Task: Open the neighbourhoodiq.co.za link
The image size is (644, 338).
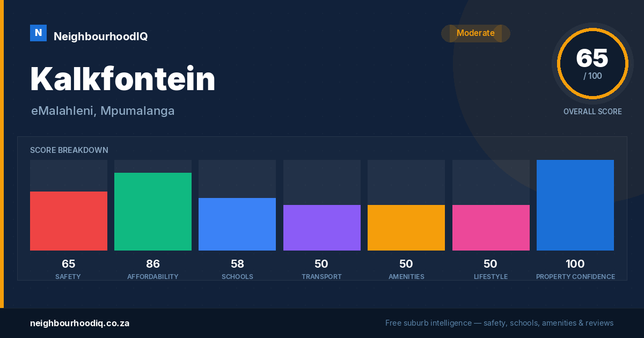Action: pyautogui.click(x=80, y=323)
